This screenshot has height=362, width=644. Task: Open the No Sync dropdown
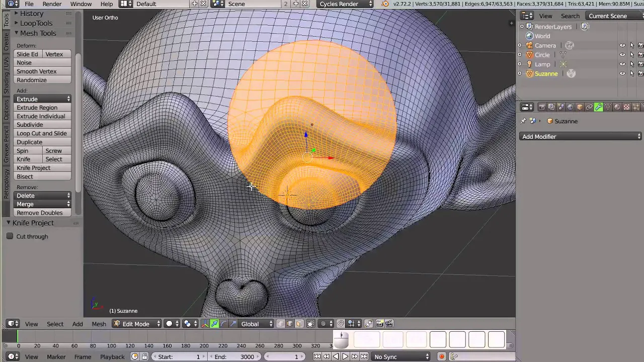(401, 356)
